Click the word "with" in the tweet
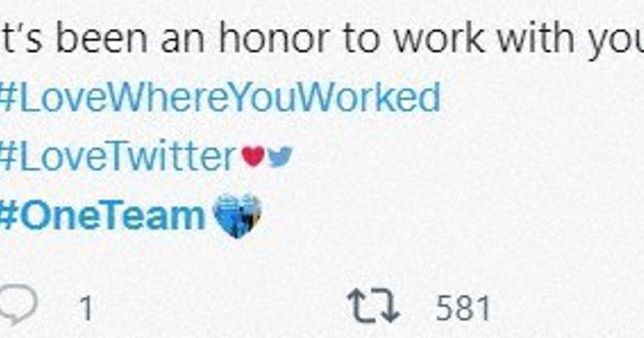644x338 pixels. 531,40
